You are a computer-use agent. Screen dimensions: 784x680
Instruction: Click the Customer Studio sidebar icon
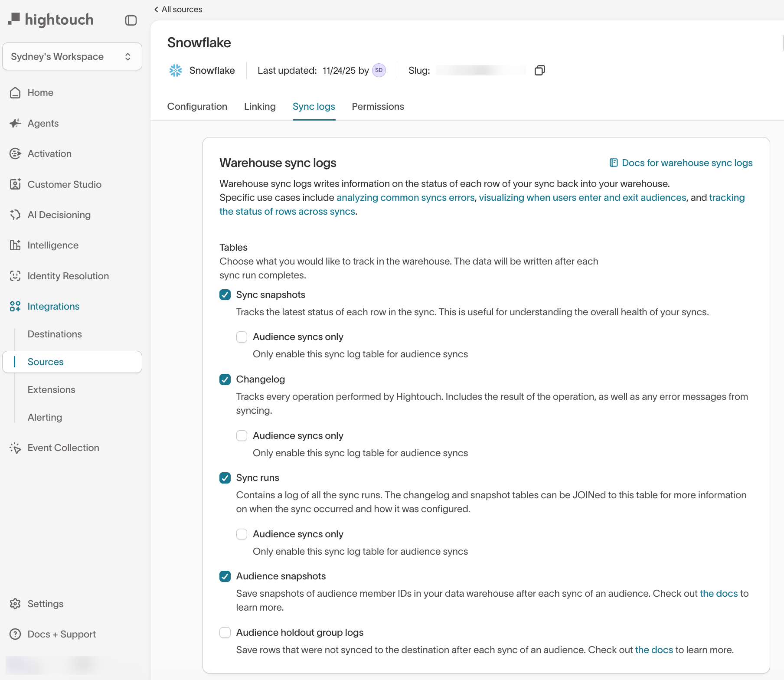15,184
